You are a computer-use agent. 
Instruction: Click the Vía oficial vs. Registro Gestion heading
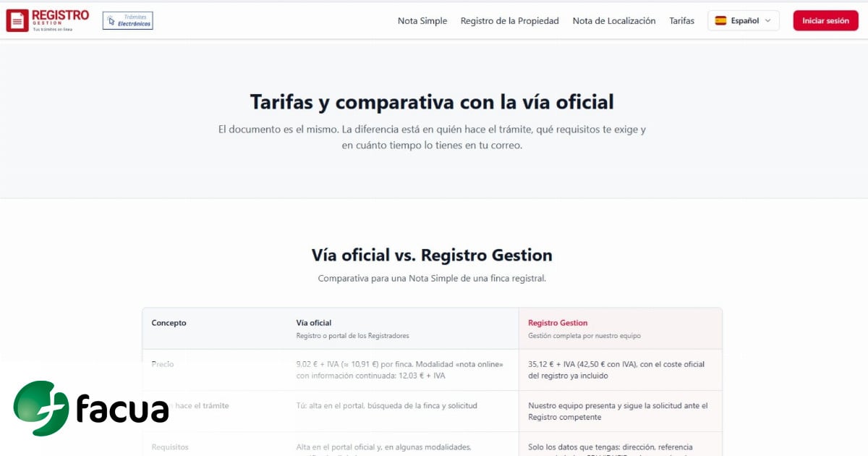tap(432, 255)
